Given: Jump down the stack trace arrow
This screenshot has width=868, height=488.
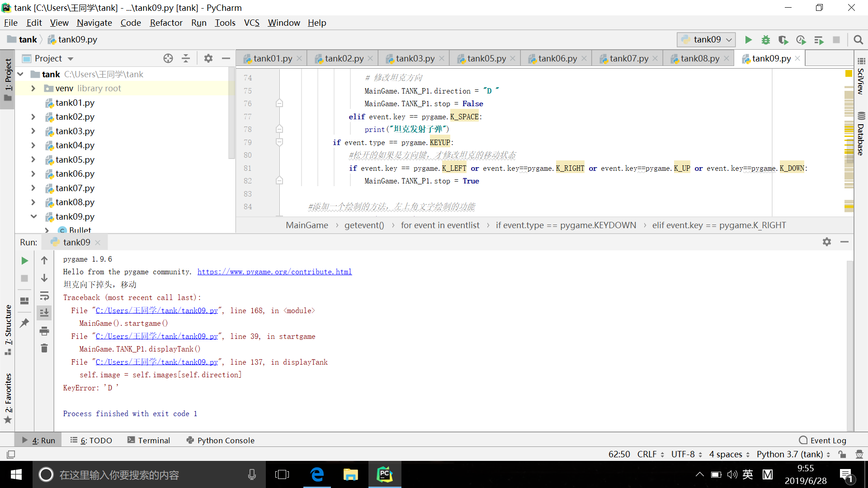Looking at the screenshot, I should click(x=44, y=278).
